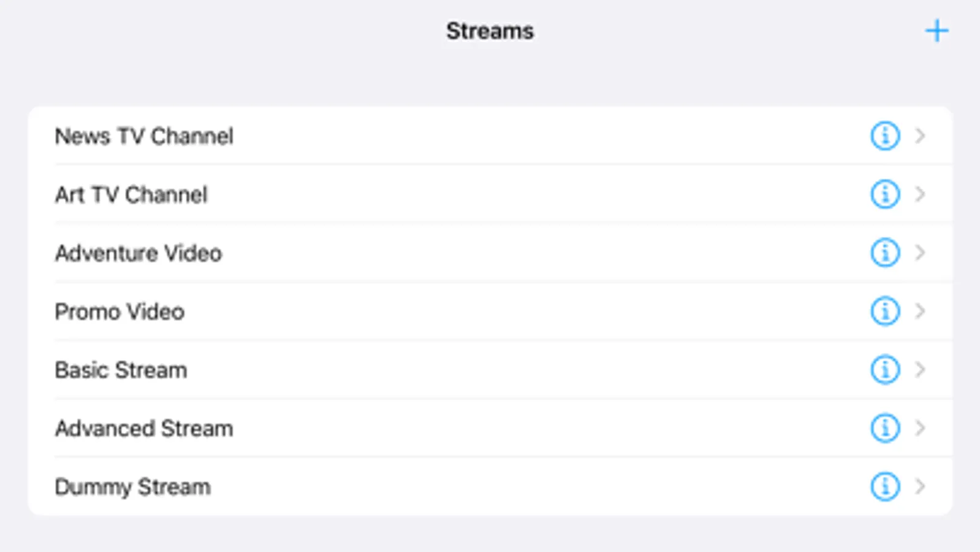Expand News TV Channel chevron
980x552 pixels.
tap(920, 136)
